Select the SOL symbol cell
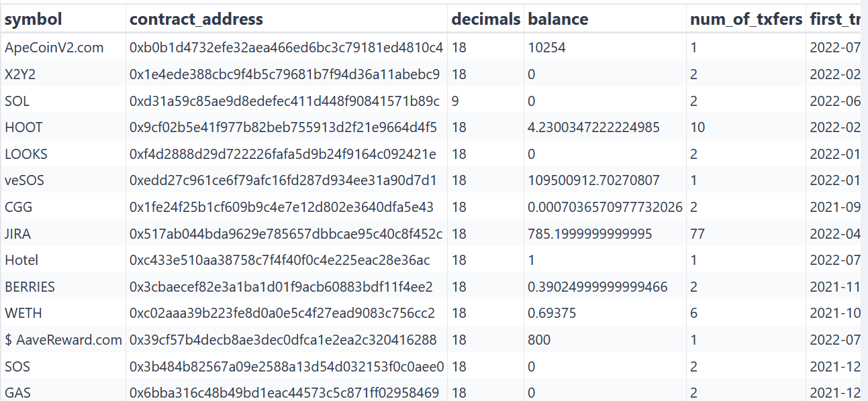The width and height of the screenshot is (868, 401). 17,101
